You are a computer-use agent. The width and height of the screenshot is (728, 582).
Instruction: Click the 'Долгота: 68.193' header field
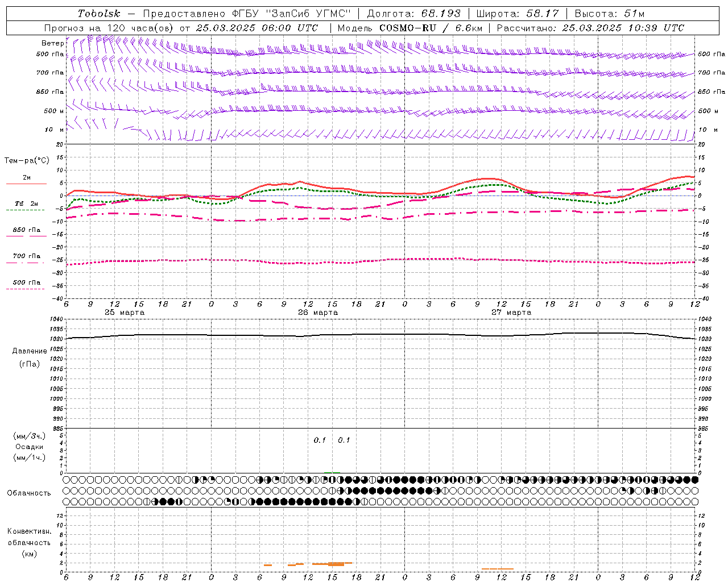(x=413, y=14)
